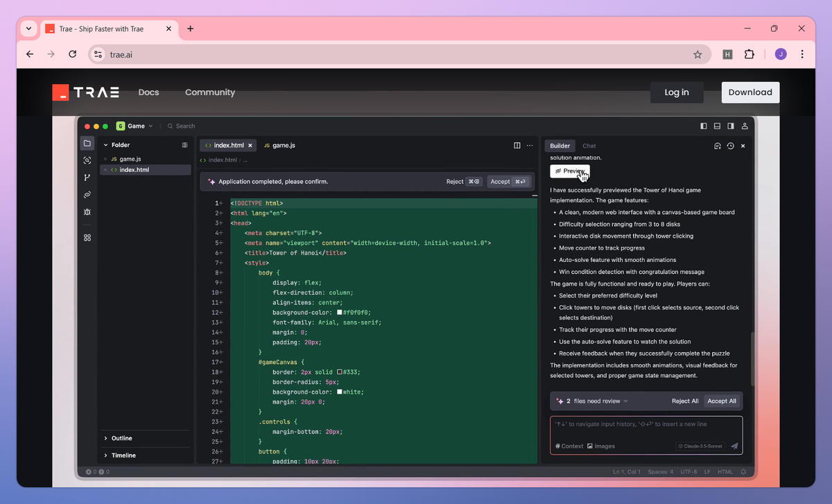832x504 pixels.
Task: Click the Reject All button
Action: click(685, 401)
